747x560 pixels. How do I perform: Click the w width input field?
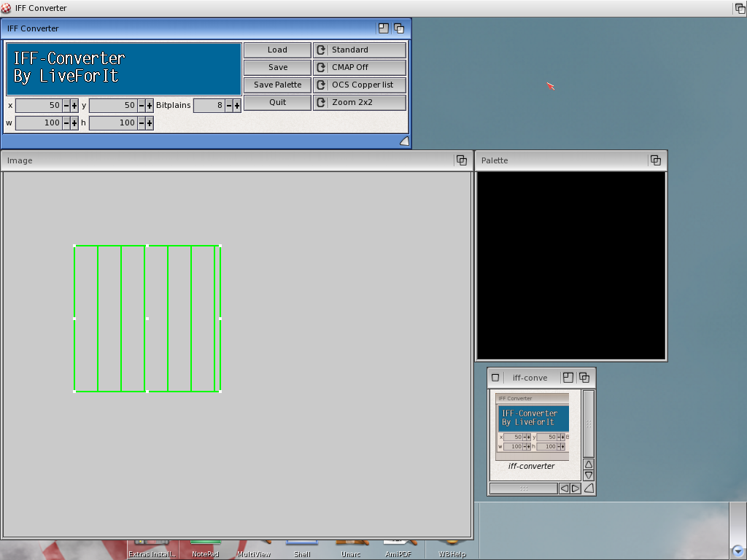38,123
